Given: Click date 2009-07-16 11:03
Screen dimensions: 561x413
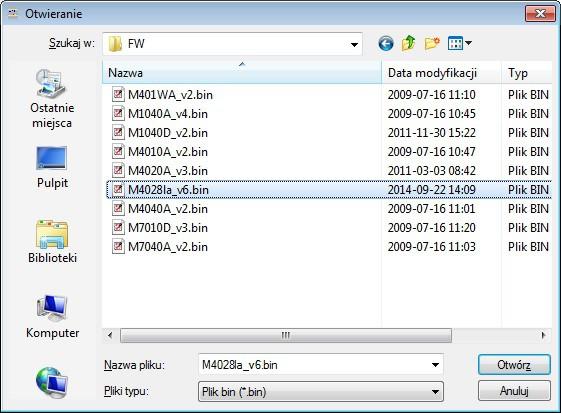Looking at the screenshot, I should [432, 247].
